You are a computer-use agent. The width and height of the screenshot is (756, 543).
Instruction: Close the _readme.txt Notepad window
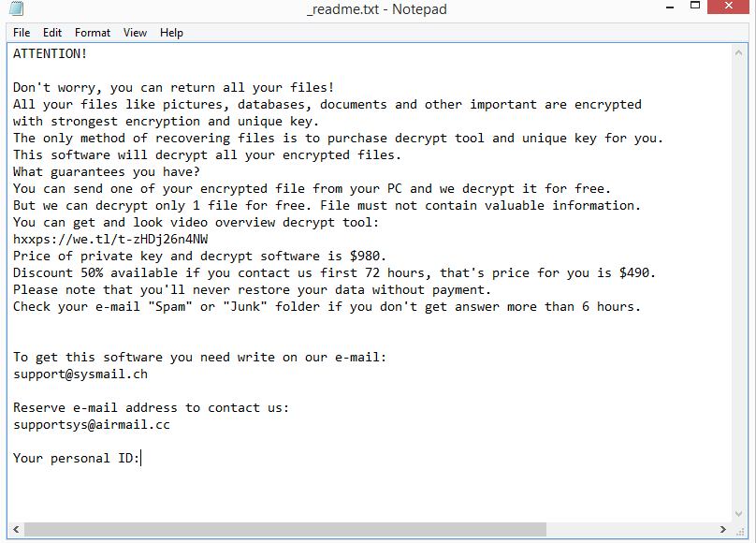tap(728, 6)
